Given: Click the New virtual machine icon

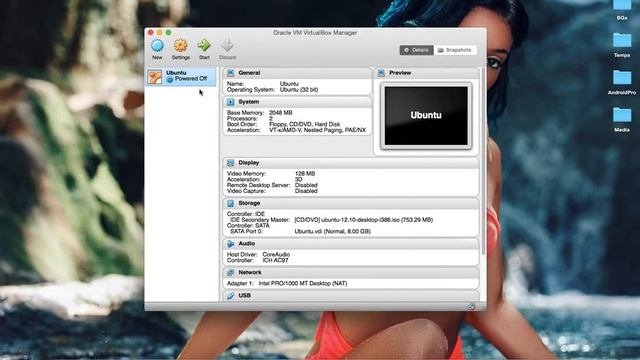Looking at the screenshot, I should 157,45.
